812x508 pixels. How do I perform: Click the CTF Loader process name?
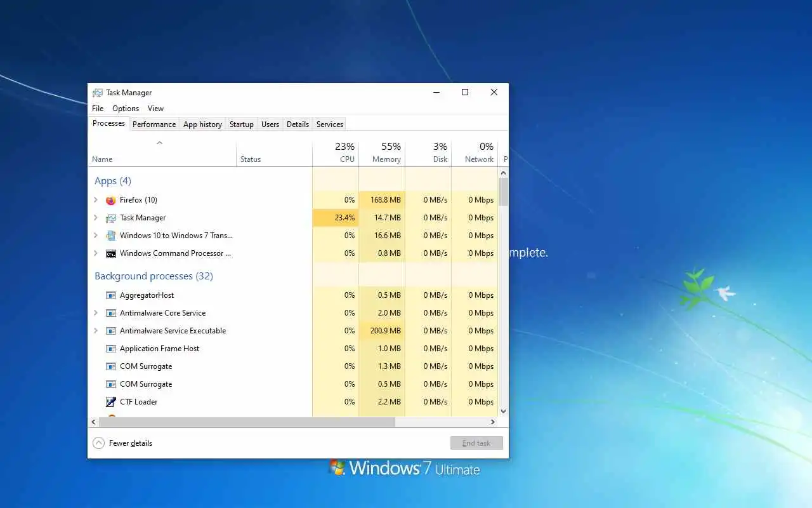139,402
